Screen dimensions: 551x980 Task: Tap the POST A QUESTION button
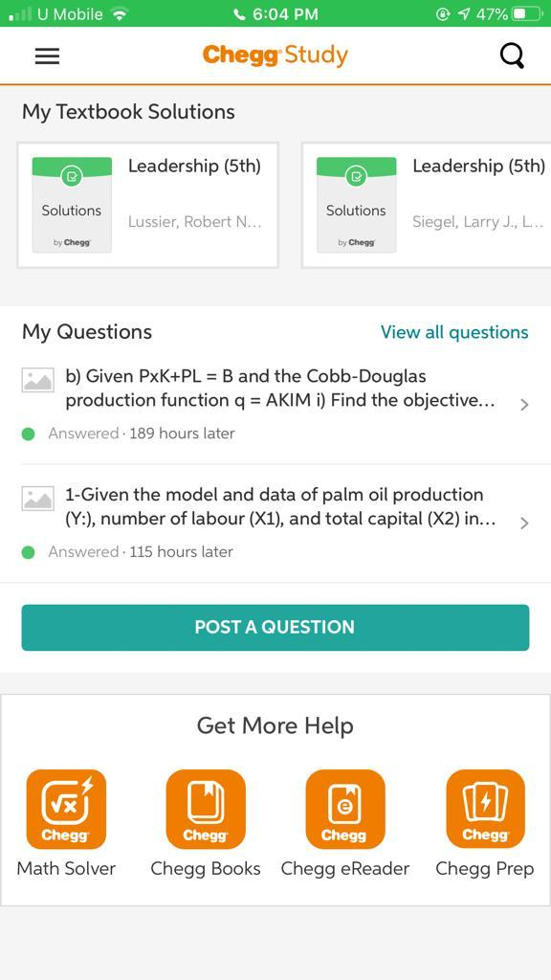pos(275,628)
